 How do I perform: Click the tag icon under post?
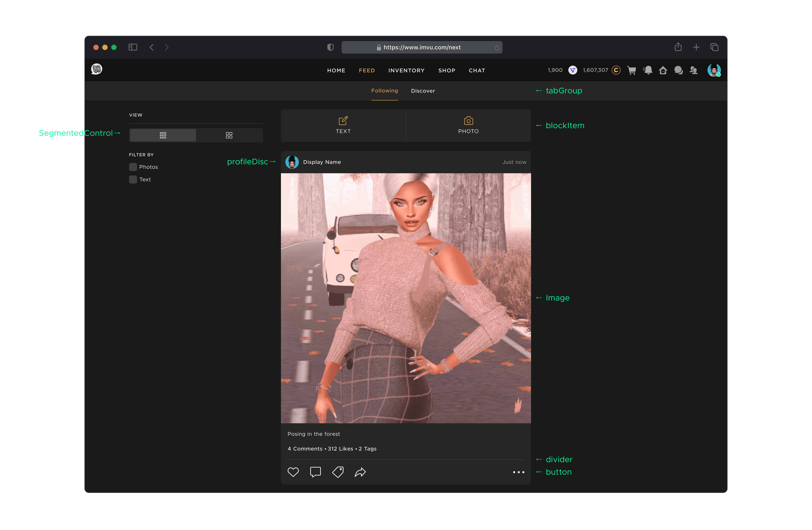point(338,472)
